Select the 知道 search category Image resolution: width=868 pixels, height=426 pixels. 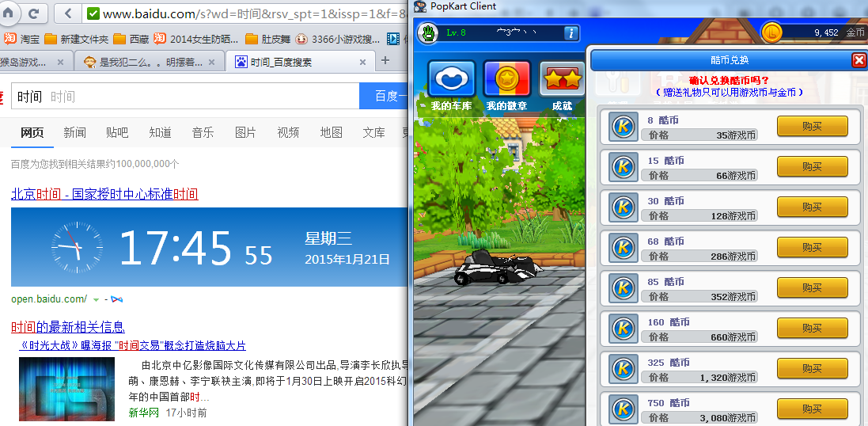tap(160, 132)
